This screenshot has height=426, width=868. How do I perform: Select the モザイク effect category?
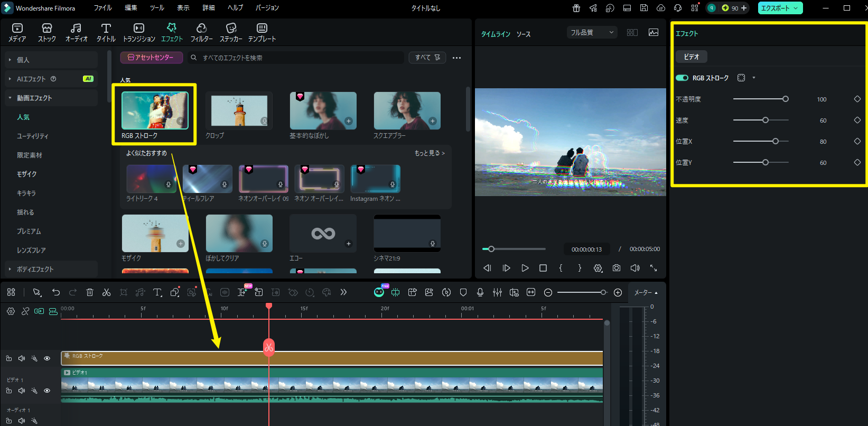(26, 174)
